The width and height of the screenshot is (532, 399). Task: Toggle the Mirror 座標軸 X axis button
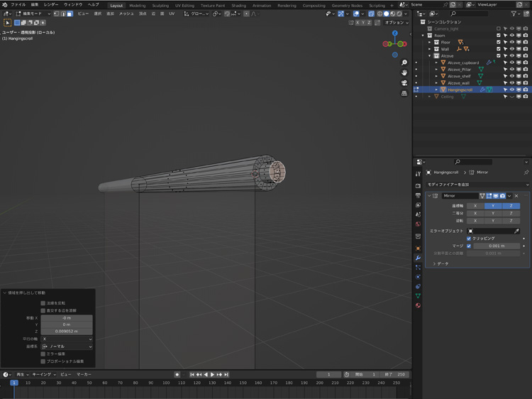(x=475, y=206)
